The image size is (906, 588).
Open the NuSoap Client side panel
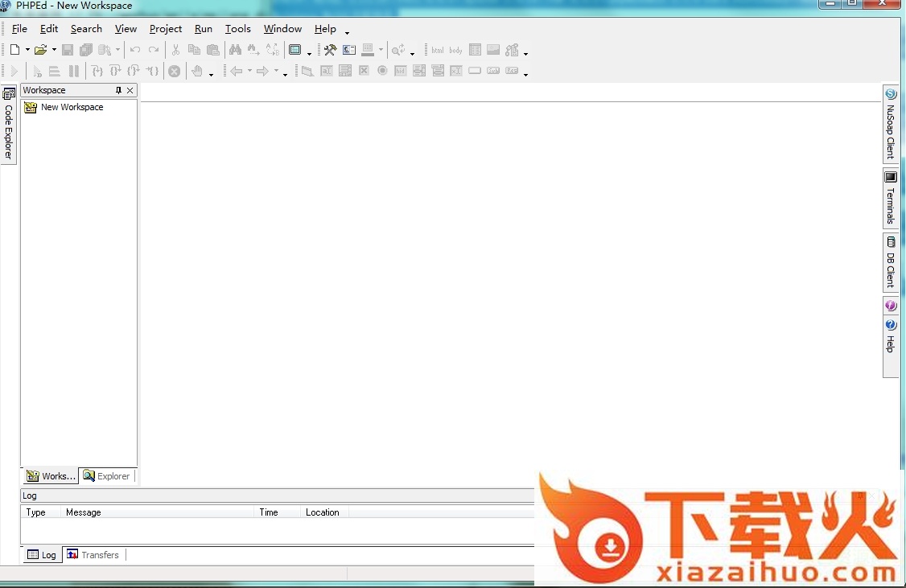click(x=891, y=125)
